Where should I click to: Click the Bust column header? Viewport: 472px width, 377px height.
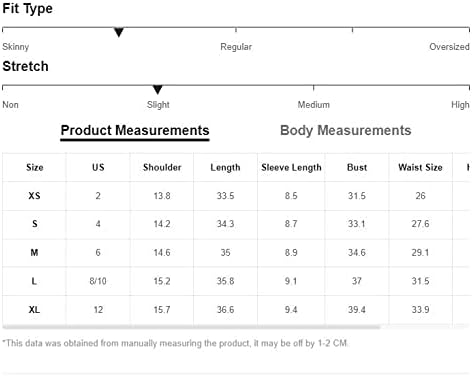tap(357, 167)
